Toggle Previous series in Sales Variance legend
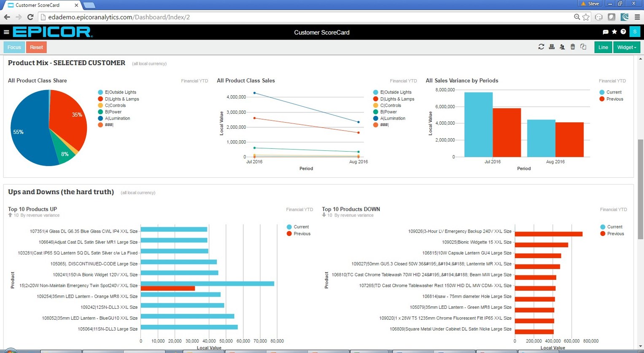The image size is (644, 353). click(x=614, y=99)
